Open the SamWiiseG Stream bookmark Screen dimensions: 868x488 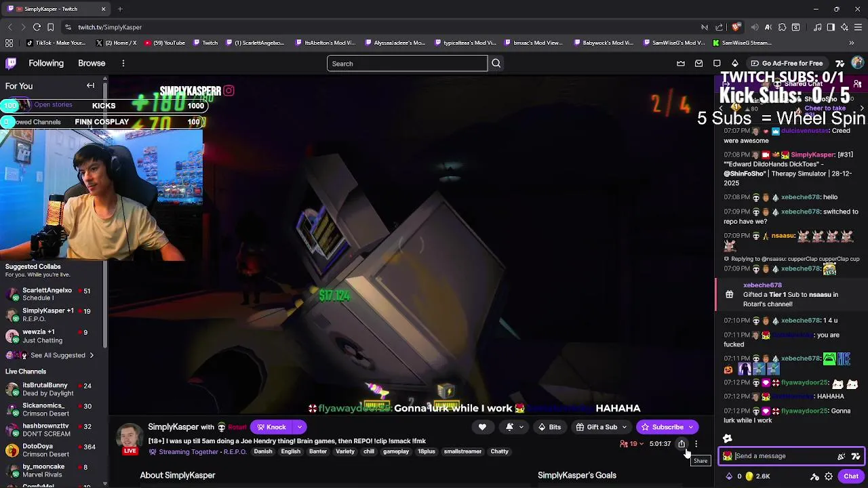[742, 43]
